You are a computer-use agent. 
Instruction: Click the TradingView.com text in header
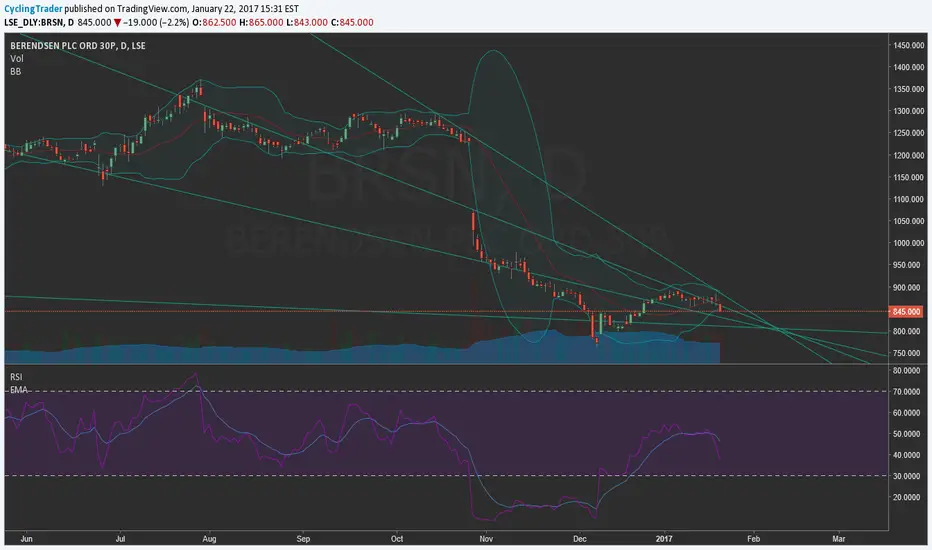[152, 9]
